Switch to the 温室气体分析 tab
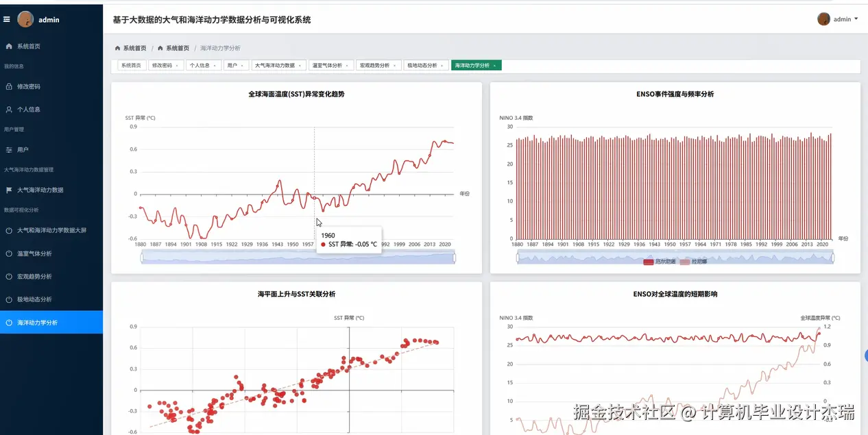Screen dimensions: 868x435 [x=330, y=66]
